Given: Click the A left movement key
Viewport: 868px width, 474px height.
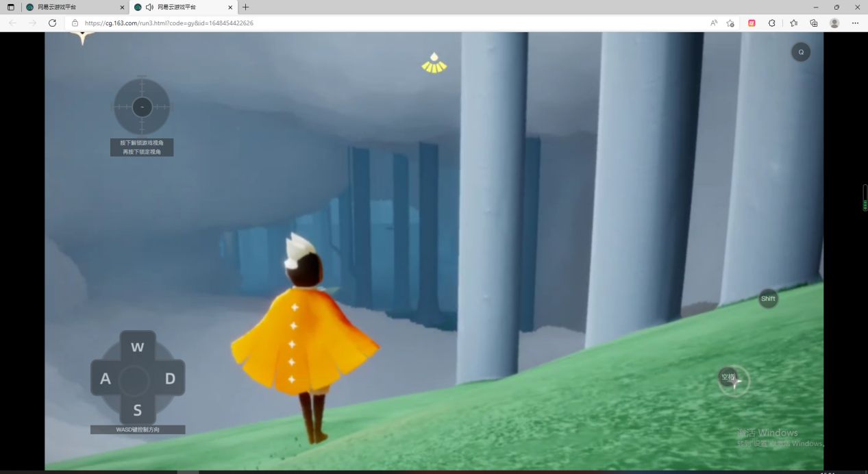Looking at the screenshot, I should tap(106, 379).
